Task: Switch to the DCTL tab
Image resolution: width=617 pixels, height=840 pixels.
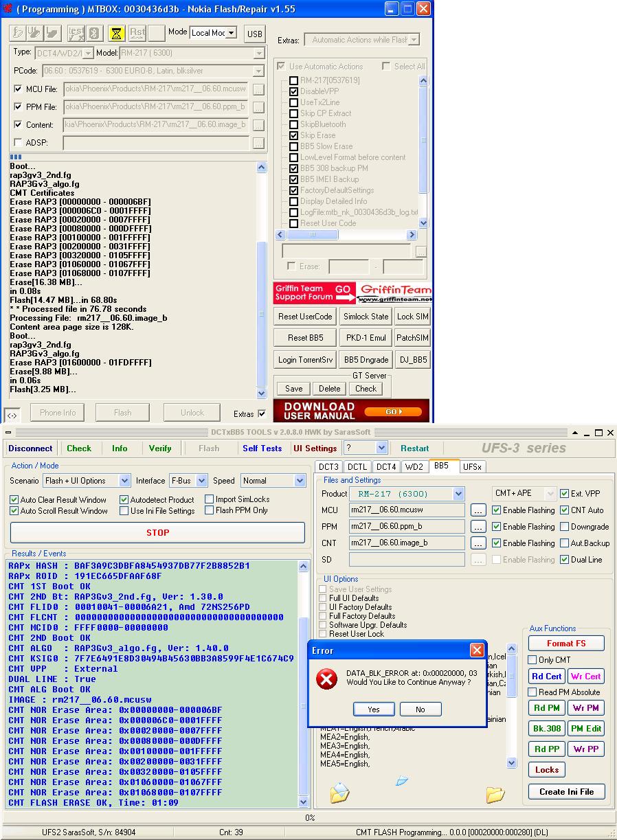Action: [357, 466]
